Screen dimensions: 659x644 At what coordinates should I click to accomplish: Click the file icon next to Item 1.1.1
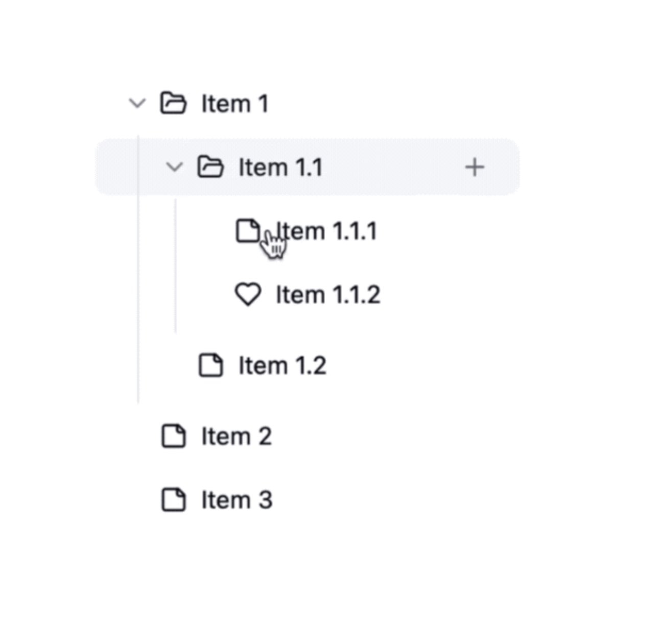(247, 230)
